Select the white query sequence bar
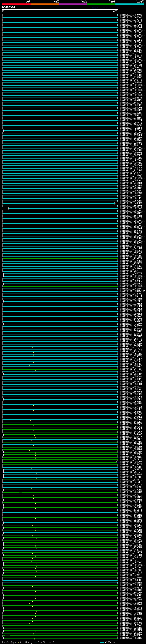The height and width of the screenshot is (644, 146). (60, 10)
